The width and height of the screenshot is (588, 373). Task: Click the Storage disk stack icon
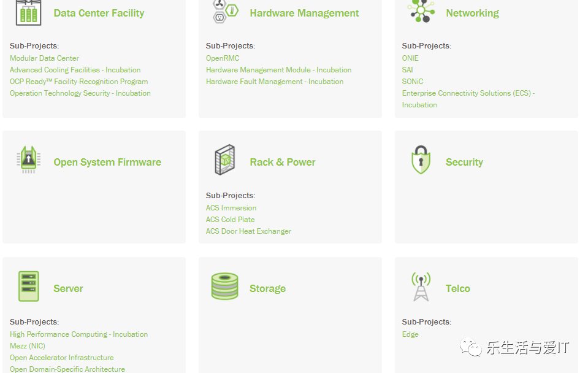click(x=224, y=286)
